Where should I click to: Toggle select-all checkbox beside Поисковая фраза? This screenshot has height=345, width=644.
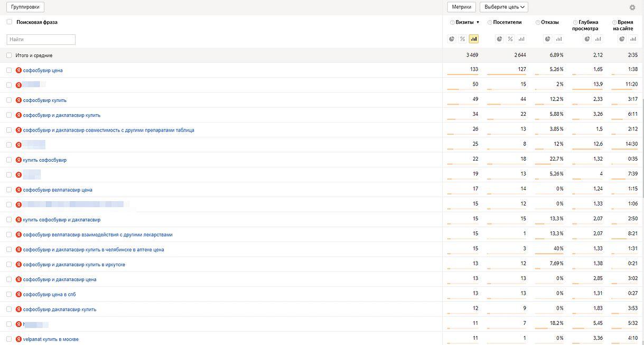coord(9,22)
